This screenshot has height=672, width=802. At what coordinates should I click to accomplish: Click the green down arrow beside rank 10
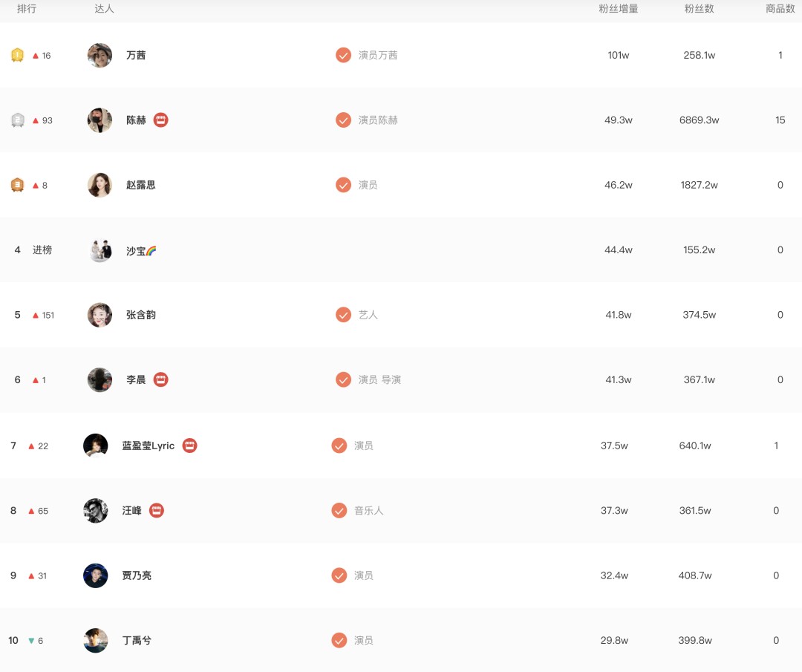(x=31, y=641)
